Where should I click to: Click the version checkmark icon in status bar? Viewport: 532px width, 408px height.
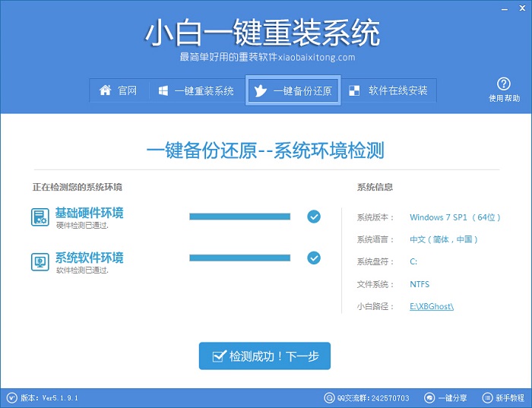pos(11,397)
